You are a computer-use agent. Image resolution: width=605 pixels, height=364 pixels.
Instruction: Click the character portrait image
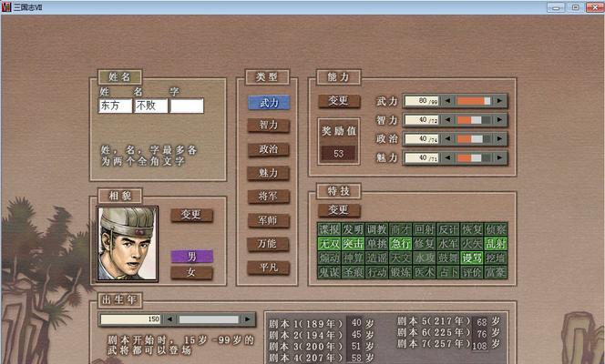click(x=128, y=244)
